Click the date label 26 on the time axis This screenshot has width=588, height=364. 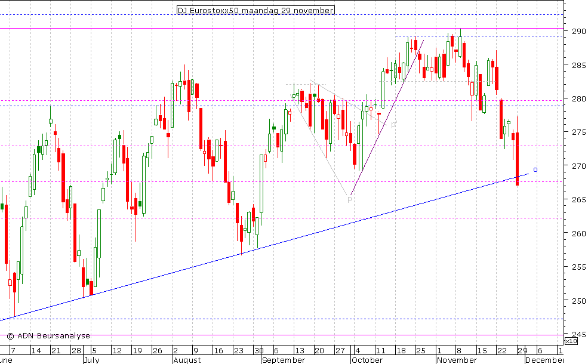point(157,350)
